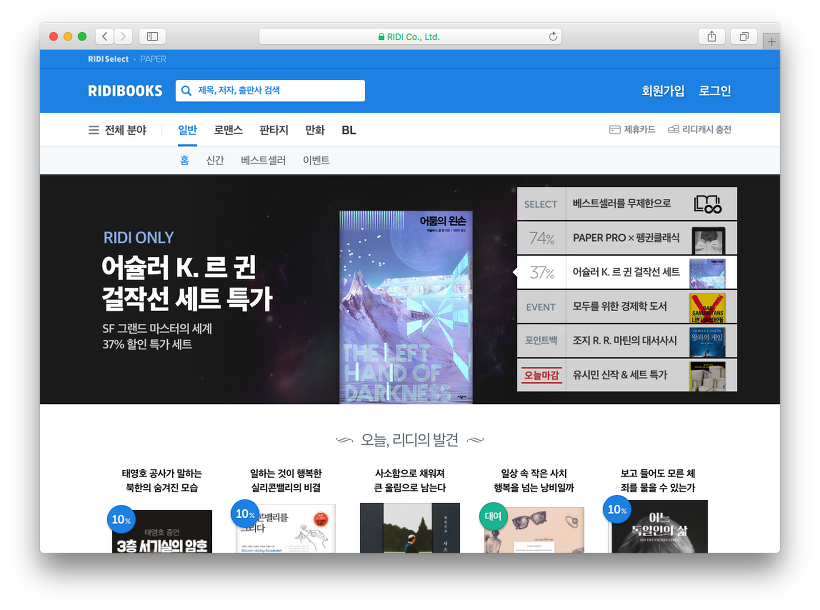
Task: Click the 오늘, 리디의 발견 section heading
Action: (x=409, y=439)
